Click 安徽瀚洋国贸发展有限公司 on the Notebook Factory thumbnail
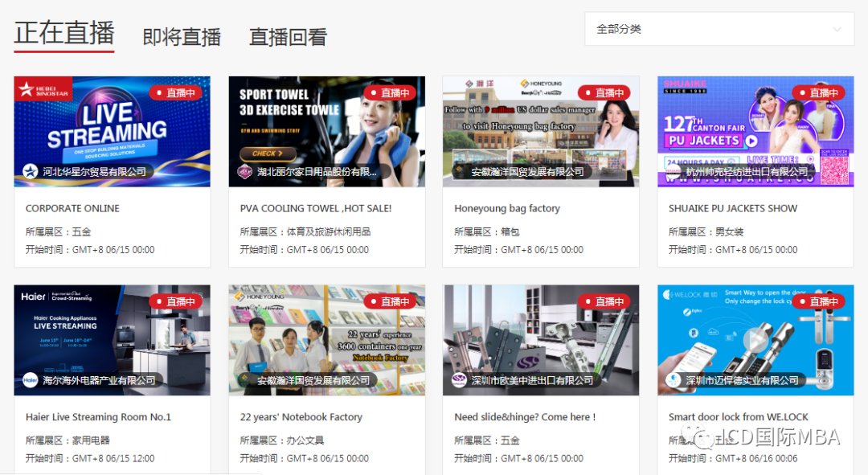The height and width of the screenshot is (475, 868). [x=313, y=380]
